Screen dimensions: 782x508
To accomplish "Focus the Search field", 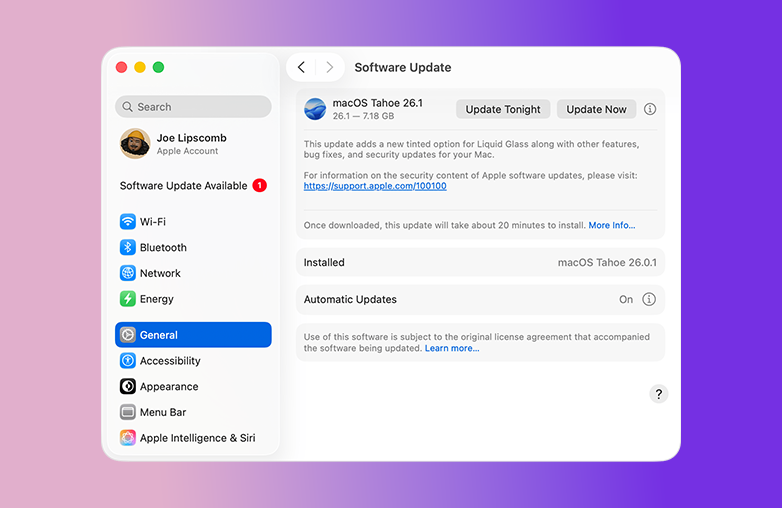I will coord(194,107).
